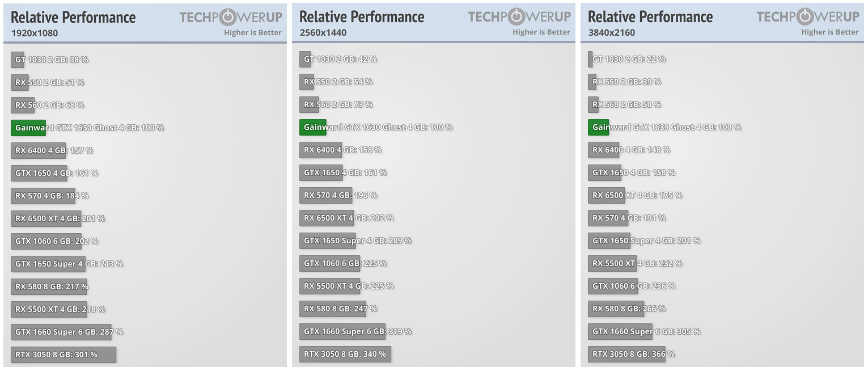Select the GT 1030 bar showing 38 %

(18, 60)
